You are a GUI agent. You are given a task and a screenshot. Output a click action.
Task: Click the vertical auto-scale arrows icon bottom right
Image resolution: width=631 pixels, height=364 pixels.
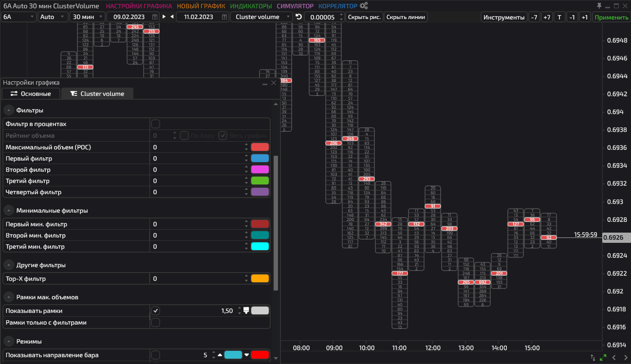(x=593, y=358)
